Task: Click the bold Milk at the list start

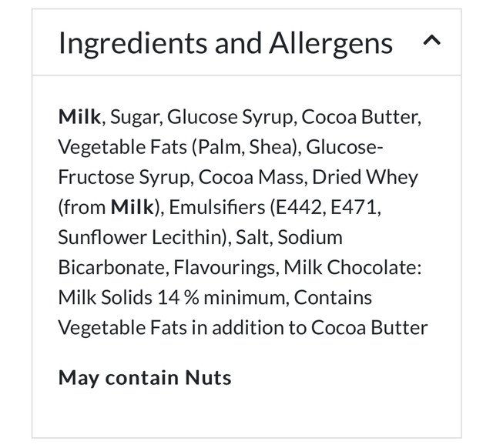Action: [x=79, y=118]
